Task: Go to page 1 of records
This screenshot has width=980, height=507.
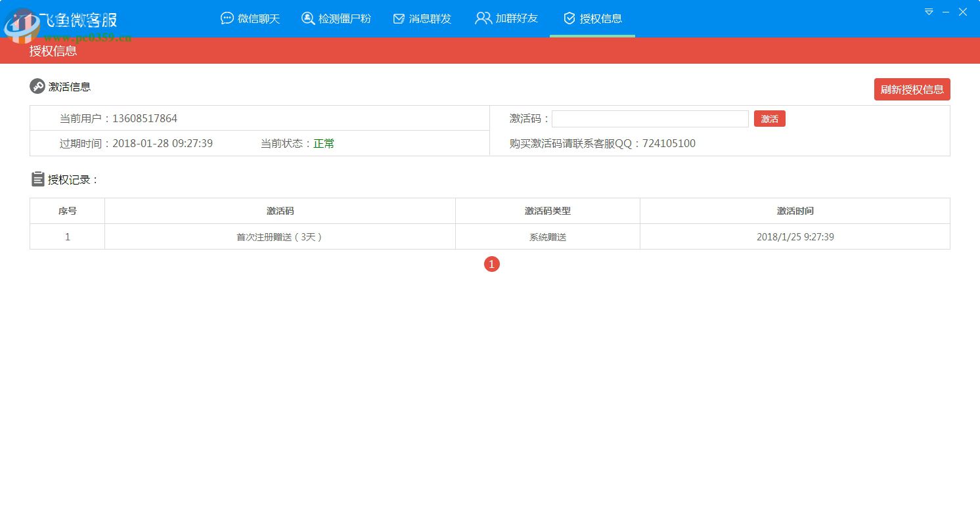Action: coord(492,264)
